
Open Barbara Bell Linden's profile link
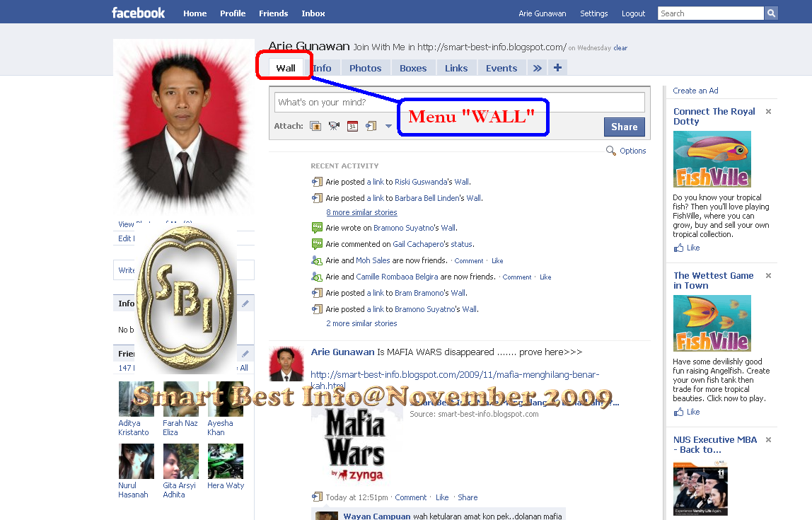(427, 198)
